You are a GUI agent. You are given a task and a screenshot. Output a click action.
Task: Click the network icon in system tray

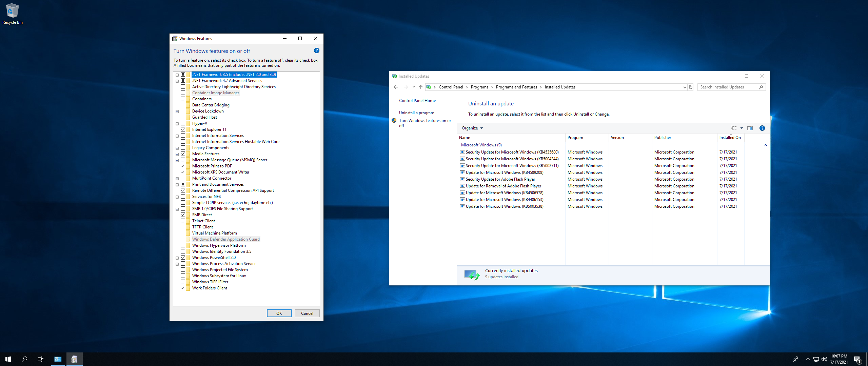coord(816,359)
